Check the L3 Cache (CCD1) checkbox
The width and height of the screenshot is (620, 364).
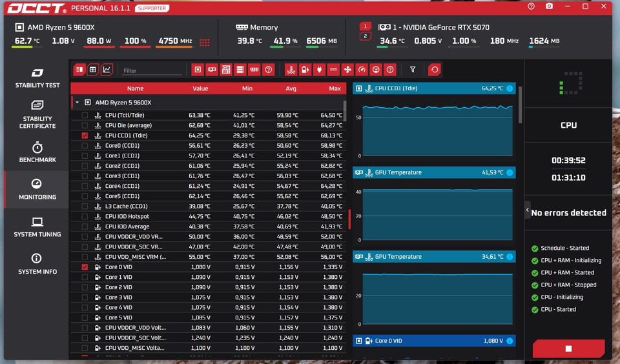(85, 207)
